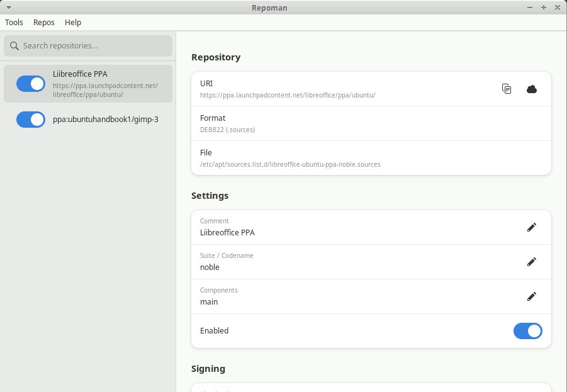The image size is (567, 392).
Task: Click the cloud icon beside URI
Action: (532, 89)
